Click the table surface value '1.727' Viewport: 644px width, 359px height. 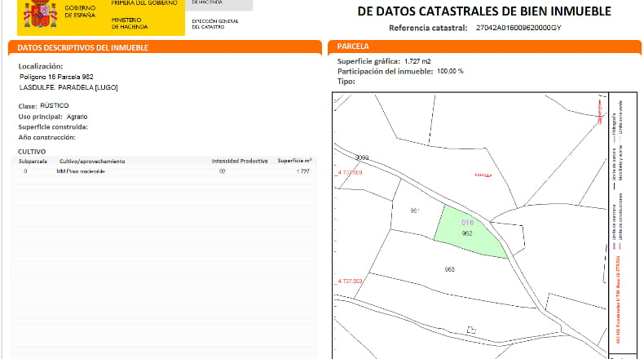[x=303, y=171]
